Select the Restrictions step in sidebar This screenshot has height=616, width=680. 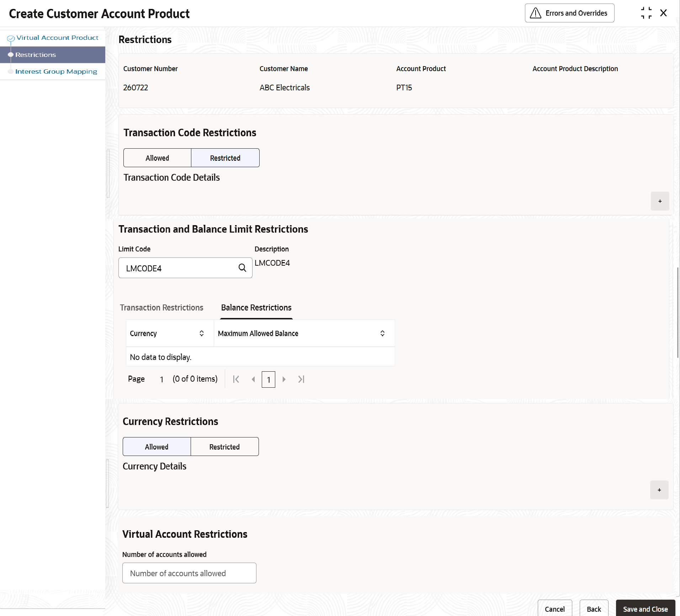click(x=53, y=55)
